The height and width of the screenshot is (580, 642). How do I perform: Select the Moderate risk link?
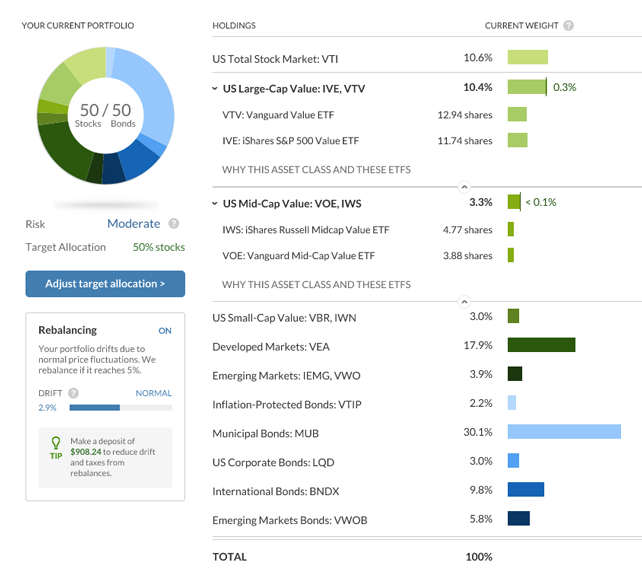pyautogui.click(x=133, y=223)
